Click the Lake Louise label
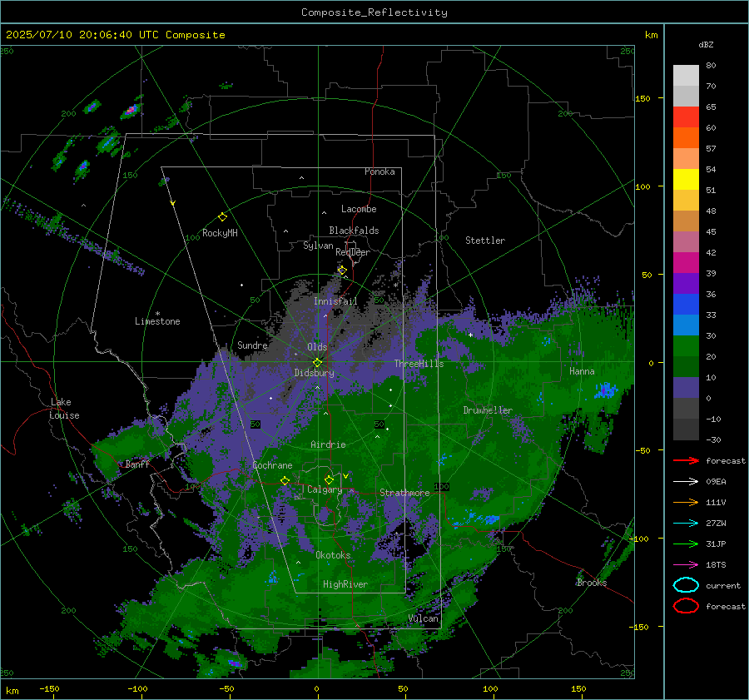The image size is (749, 700). 64,409
